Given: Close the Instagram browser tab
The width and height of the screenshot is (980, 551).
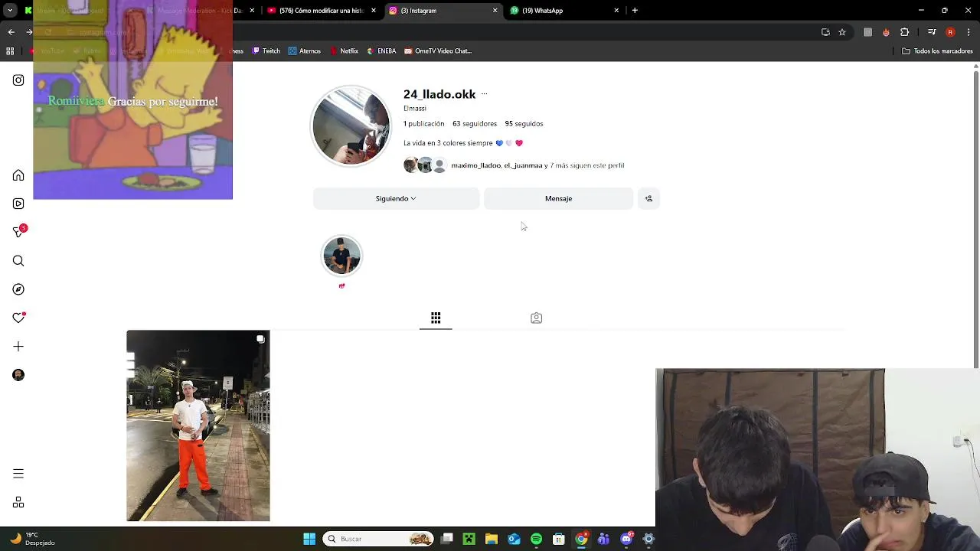Looking at the screenshot, I should (x=495, y=11).
